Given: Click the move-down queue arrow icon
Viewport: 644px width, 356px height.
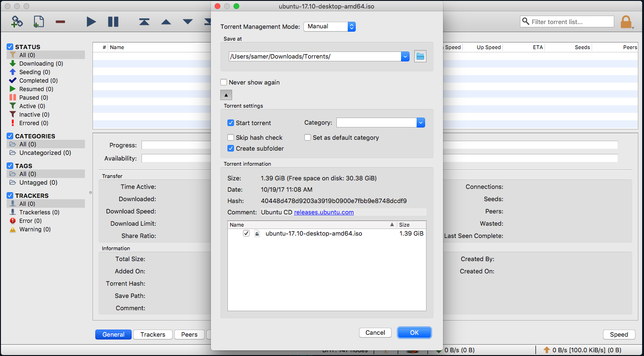Looking at the screenshot, I should [x=187, y=21].
